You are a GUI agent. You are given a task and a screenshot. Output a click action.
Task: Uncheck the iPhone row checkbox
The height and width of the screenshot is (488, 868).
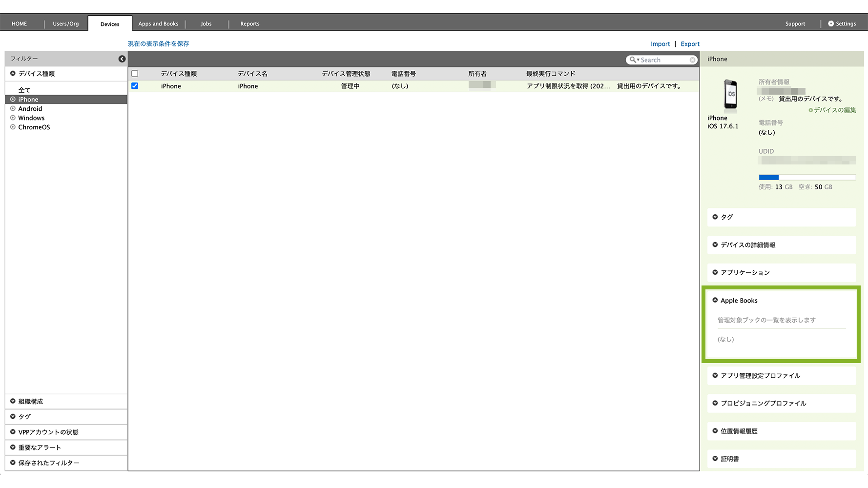coord(135,86)
